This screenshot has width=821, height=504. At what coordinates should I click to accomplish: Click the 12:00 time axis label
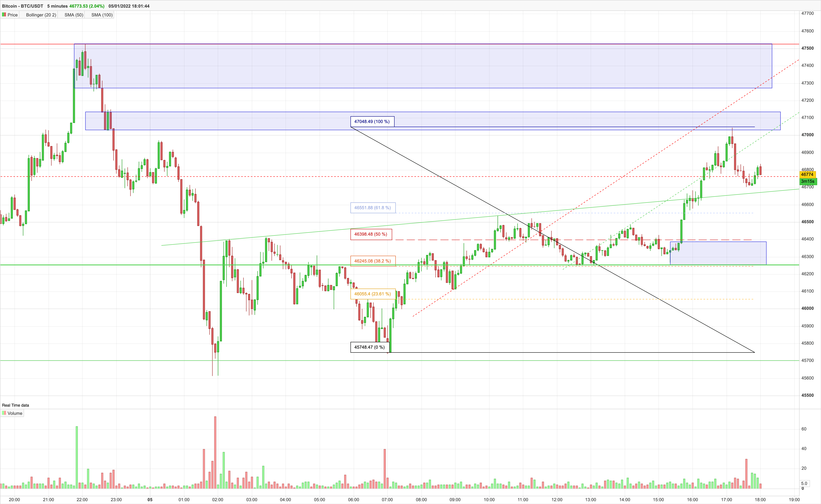click(x=557, y=500)
